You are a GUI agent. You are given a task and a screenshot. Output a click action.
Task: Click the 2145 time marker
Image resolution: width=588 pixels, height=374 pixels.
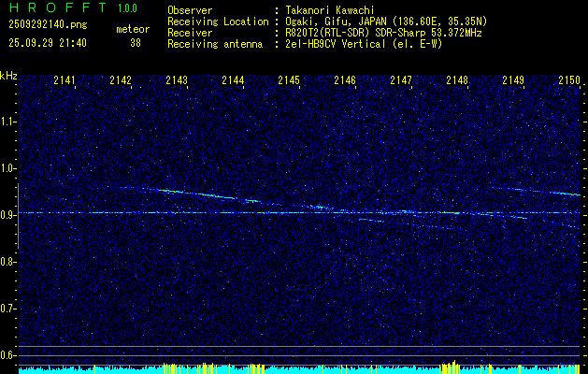pyautogui.click(x=289, y=80)
